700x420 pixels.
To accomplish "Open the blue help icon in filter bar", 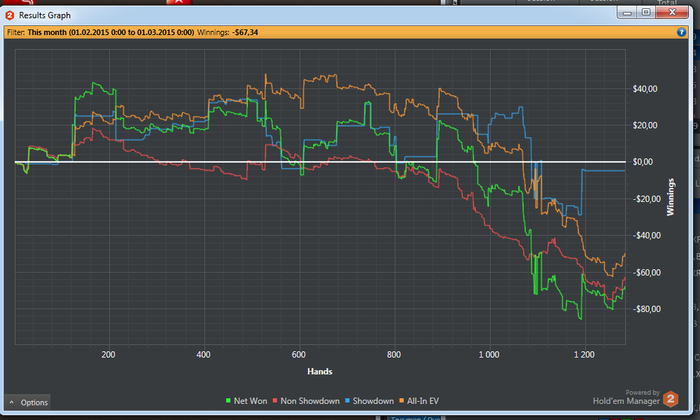I will pyautogui.click(x=681, y=32).
